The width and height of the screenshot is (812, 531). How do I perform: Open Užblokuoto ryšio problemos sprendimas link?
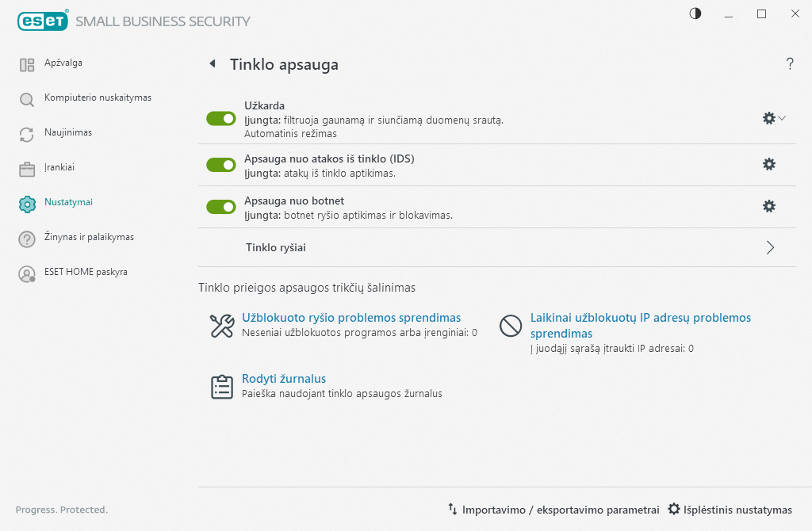tap(351, 318)
